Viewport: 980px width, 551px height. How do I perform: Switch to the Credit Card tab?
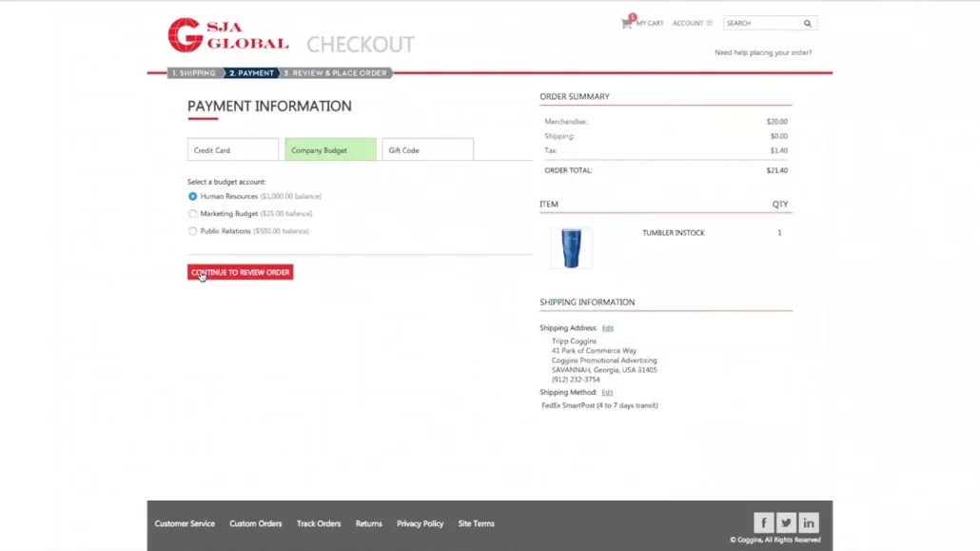(232, 149)
